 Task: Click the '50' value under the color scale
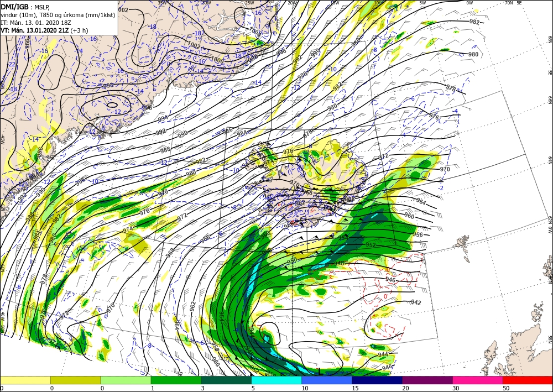point(506,388)
